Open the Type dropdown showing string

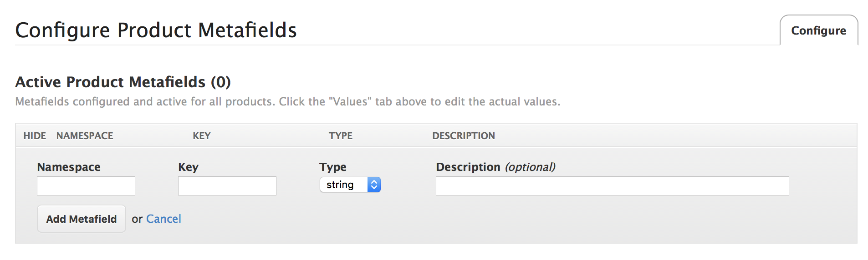pyautogui.click(x=344, y=185)
